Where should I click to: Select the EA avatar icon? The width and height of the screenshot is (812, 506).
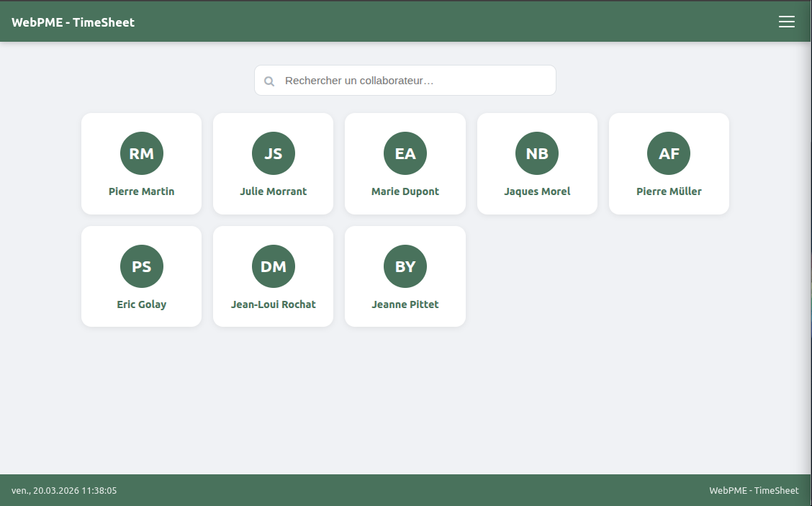[x=405, y=153]
